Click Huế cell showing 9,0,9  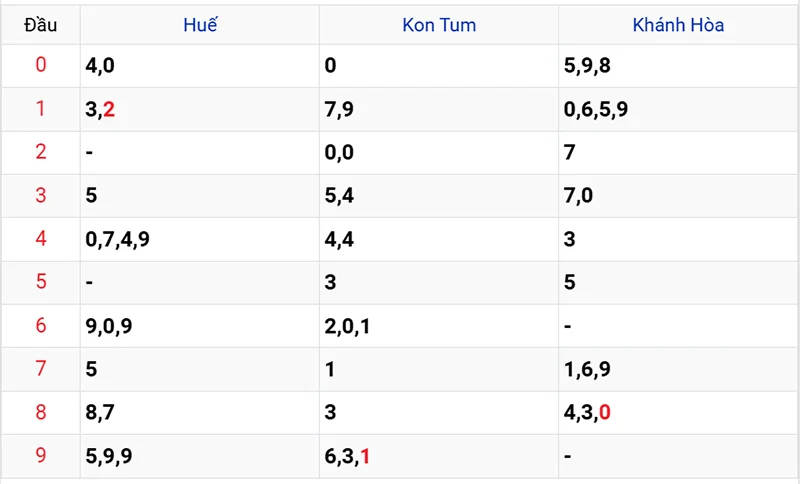tap(199, 326)
